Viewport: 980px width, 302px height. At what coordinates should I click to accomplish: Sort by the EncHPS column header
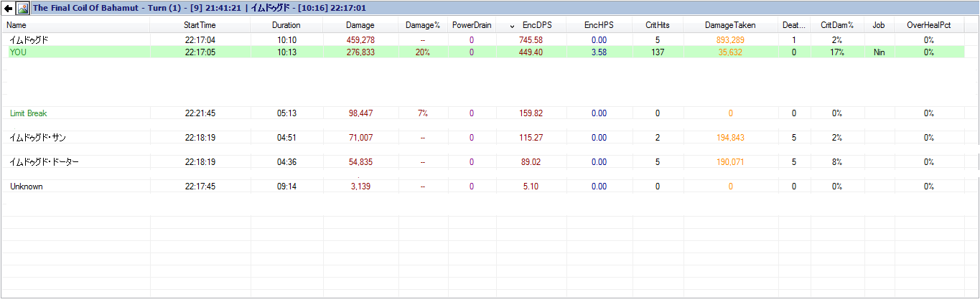599,25
